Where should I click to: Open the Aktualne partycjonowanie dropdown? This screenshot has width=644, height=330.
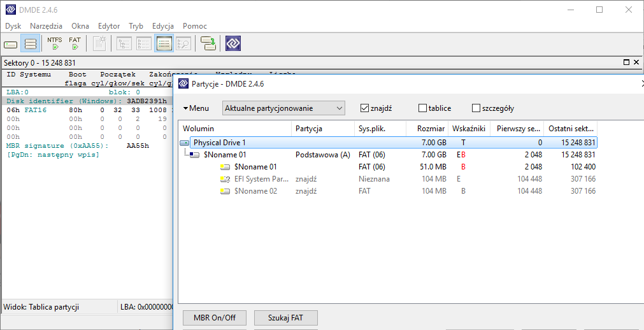(283, 108)
